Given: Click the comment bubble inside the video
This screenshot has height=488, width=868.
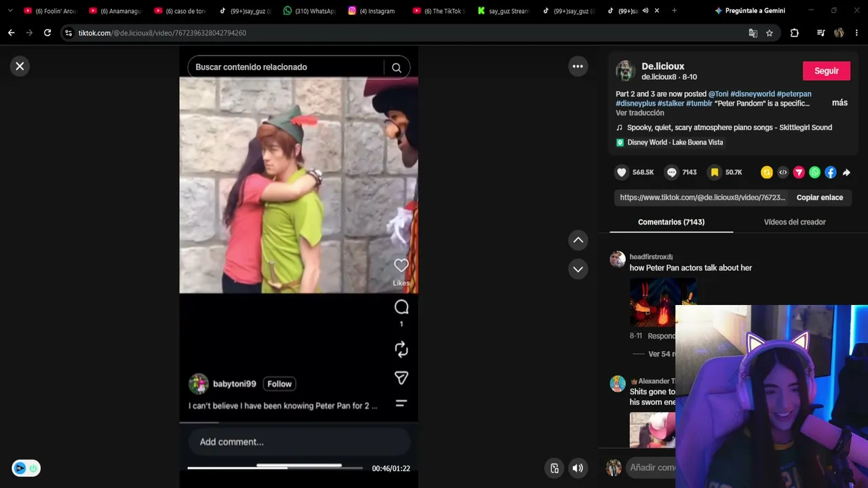Looking at the screenshot, I should click(x=401, y=307).
